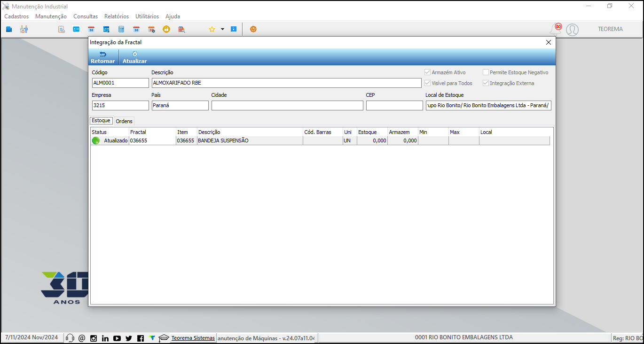Toggle the Armazém Ativo checkbox
Viewport: 644px width, 344px height.
(x=427, y=72)
